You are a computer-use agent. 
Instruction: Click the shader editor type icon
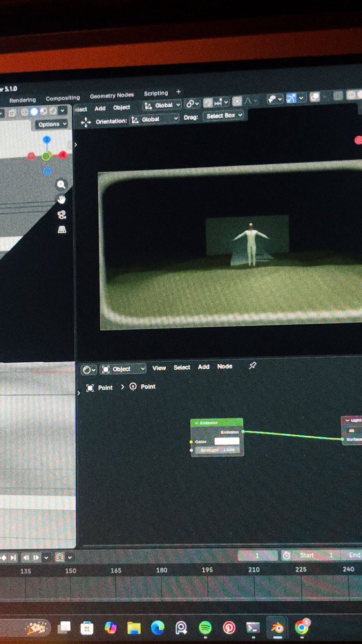coord(89,369)
